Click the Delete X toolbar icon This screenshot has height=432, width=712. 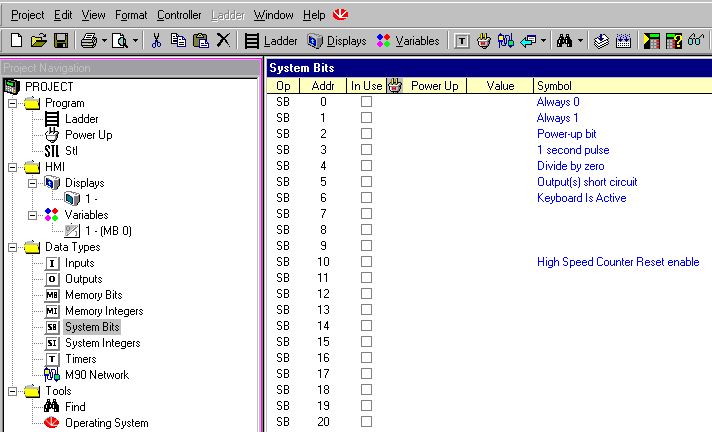tap(223, 41)
